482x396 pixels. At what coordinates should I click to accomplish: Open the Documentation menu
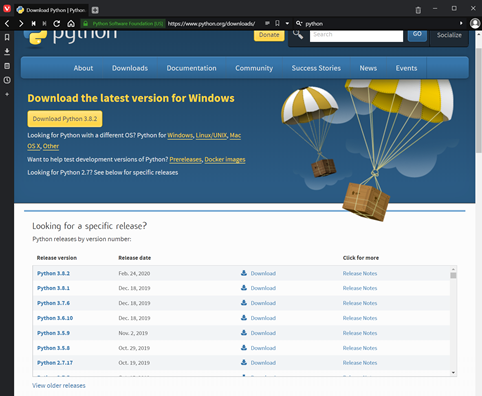click(x=191, y=68)
